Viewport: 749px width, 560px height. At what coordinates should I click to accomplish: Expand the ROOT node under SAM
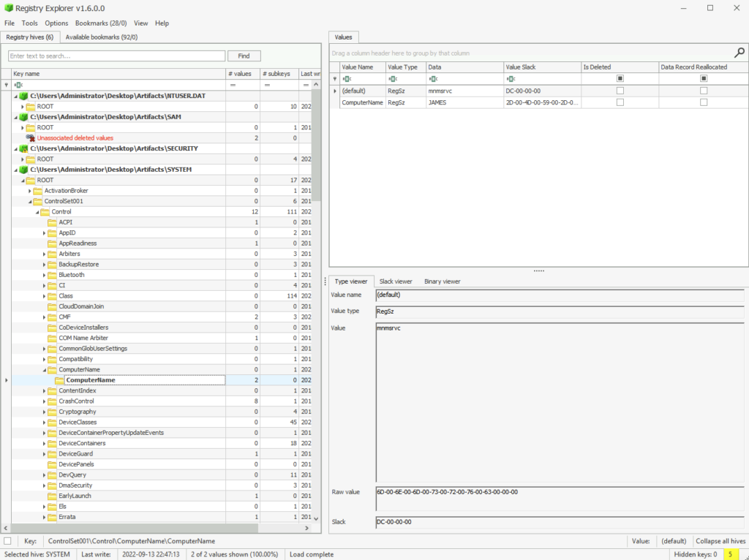pos(23,127)
